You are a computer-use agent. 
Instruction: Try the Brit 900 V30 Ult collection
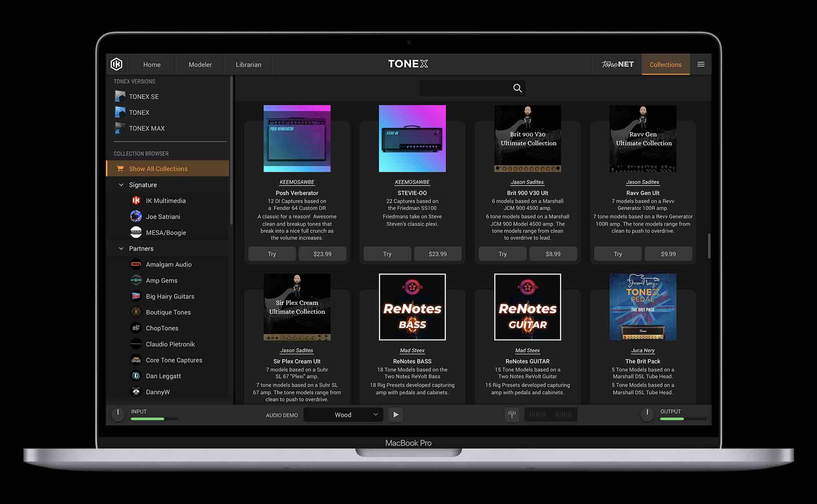click(x=502, y=254)
